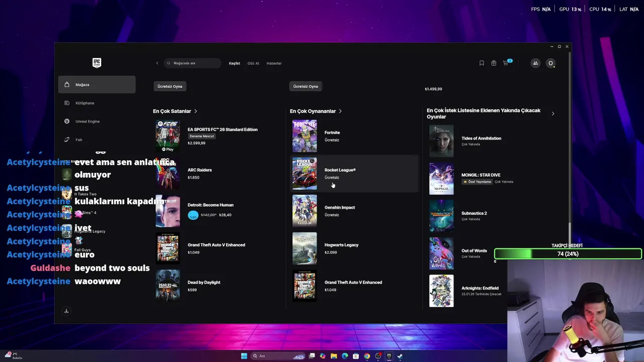
Task: Open the wishlist bookmark icon
Action: (481, 63)
